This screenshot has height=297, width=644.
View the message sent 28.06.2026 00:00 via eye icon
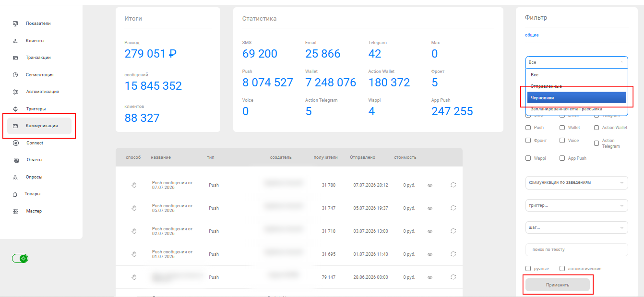[x=430, y=277]
